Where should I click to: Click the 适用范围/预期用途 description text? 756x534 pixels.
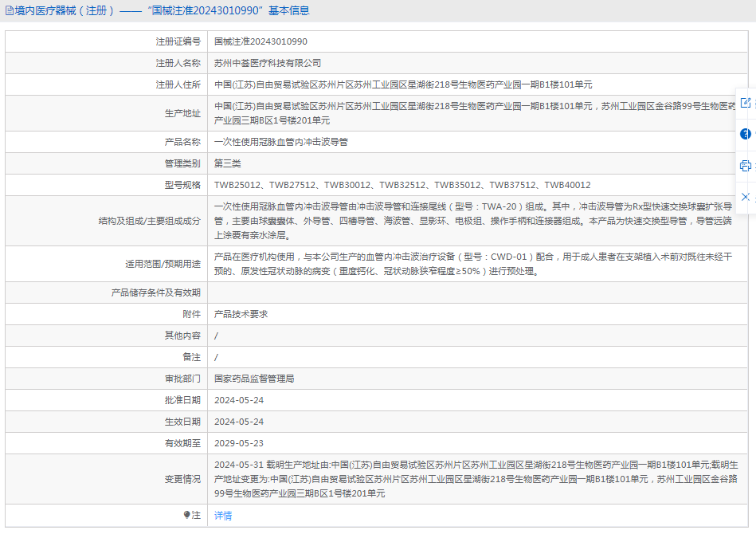click(x=473, y=264)
